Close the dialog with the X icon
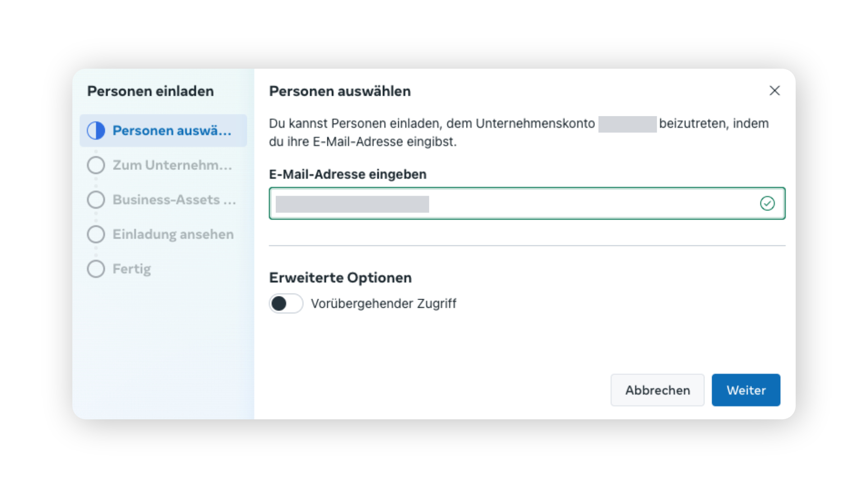The image size is (868, 488). coord(774,91)
